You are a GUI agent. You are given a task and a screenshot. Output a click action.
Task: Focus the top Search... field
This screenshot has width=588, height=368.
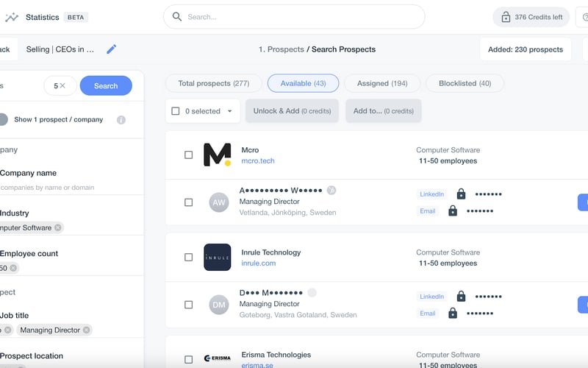pos(294,16)
